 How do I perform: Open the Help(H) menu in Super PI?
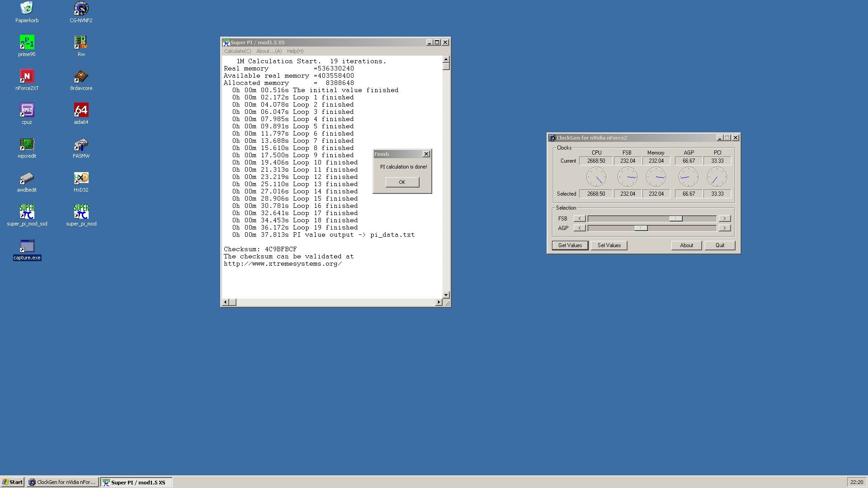click(x=295, y=51)
